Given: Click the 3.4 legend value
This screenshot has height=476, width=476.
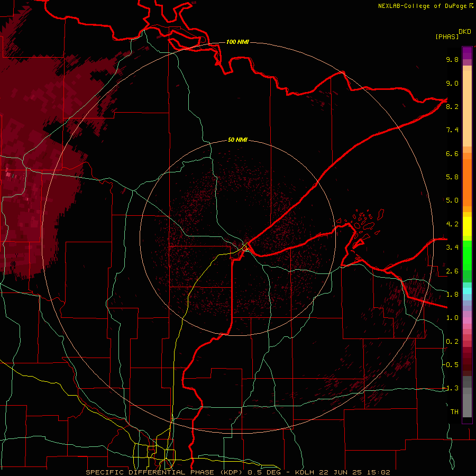Looking at the screenshot, I should click(x=452, y=248).
